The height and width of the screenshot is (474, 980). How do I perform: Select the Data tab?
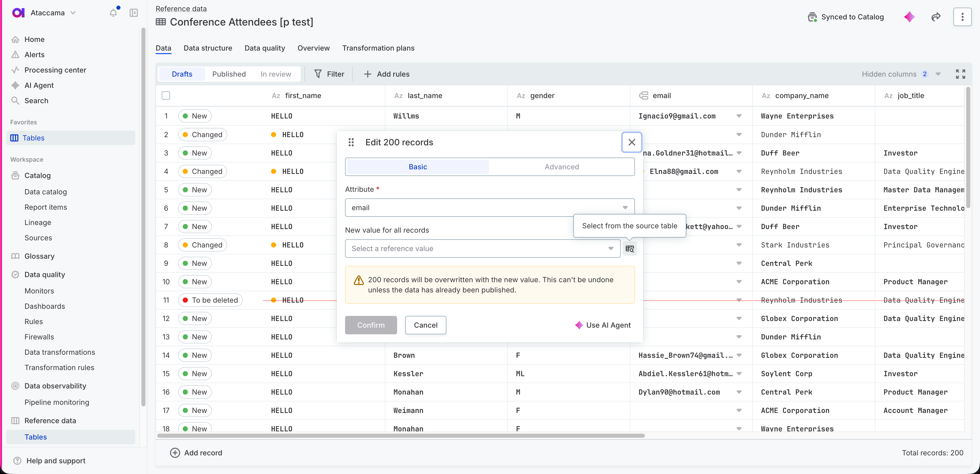pos(163,48)
